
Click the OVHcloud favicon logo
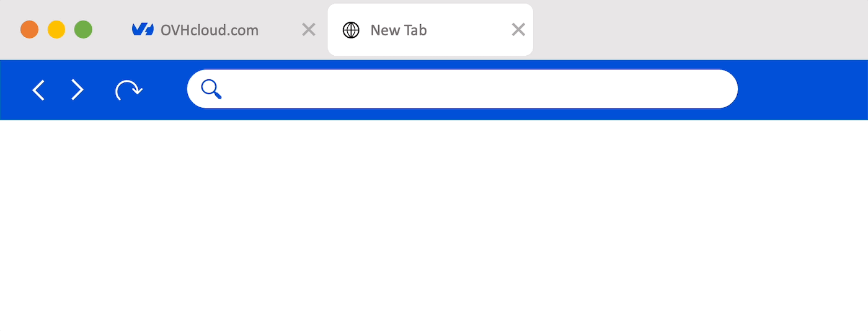pos(143,30)
